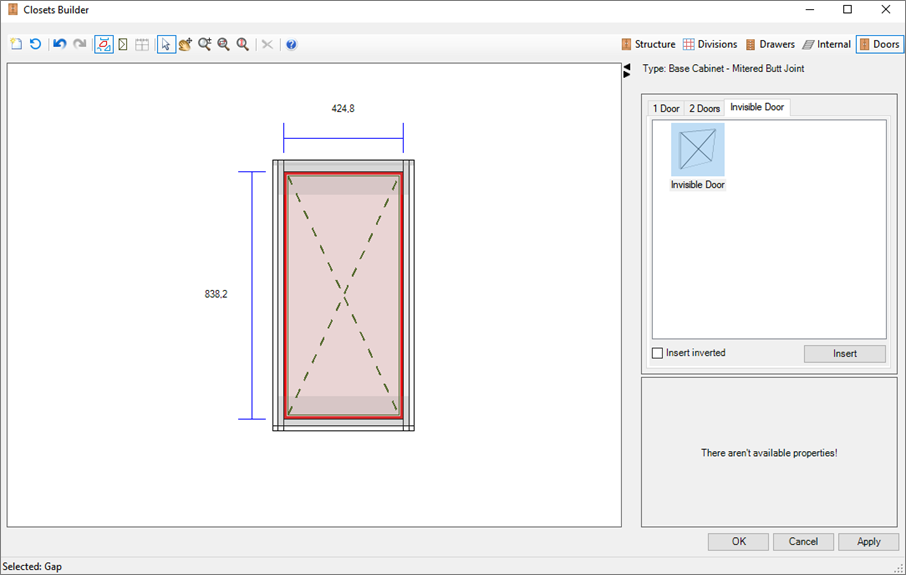Click the blue Reset refresh icon
The image size is (906, 575).
tap(35, 45)
